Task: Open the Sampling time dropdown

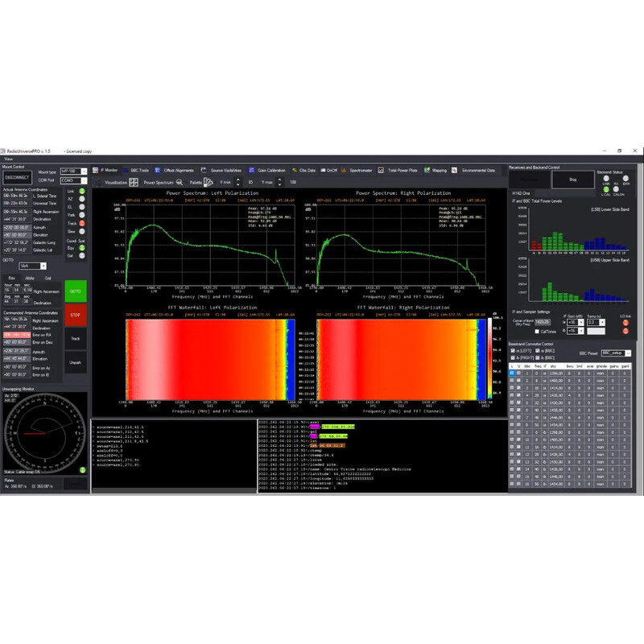Action: click(596, 323)
